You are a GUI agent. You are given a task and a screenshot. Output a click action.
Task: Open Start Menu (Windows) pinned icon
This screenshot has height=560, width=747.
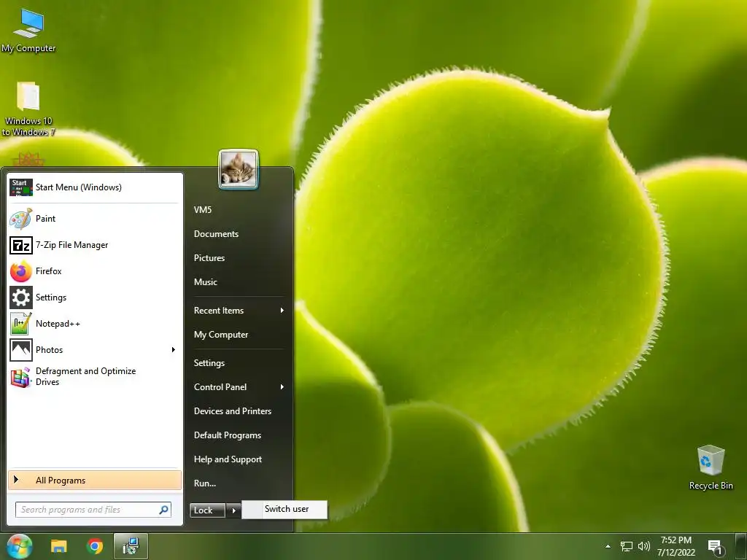(21, 187)
